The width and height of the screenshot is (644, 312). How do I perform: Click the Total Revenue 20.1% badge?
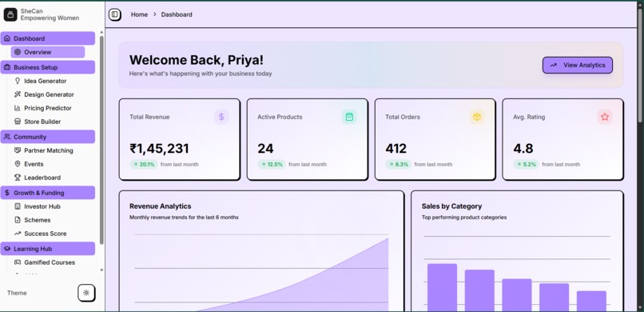pyautogui.click(x=144, y=165)
